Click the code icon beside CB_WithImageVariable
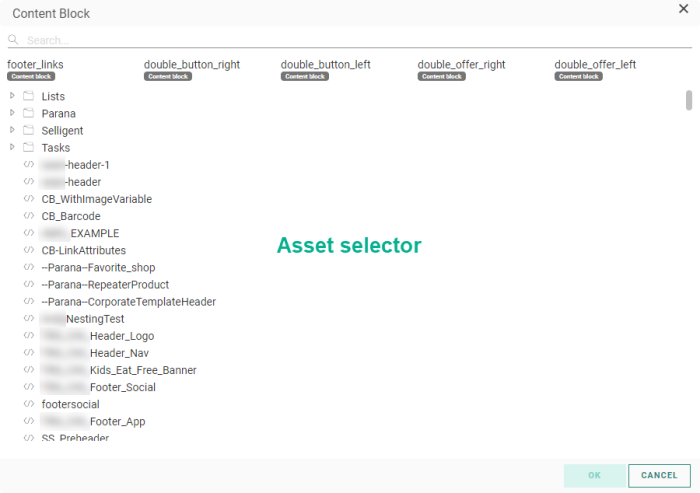The height and width of the screenshot is (493, 700). [x=28, y=199]
